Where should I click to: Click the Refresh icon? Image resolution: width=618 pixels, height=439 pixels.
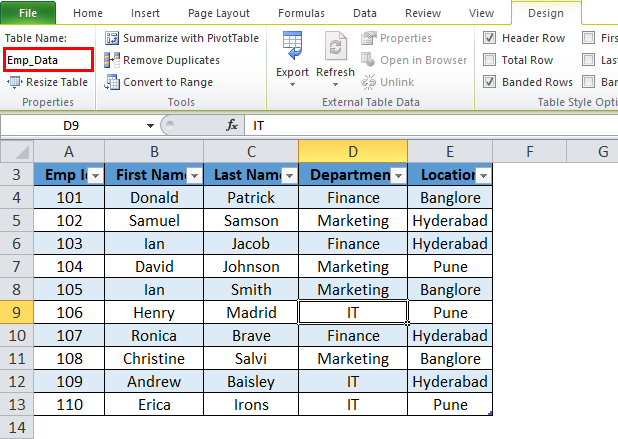tap(335, 46)
